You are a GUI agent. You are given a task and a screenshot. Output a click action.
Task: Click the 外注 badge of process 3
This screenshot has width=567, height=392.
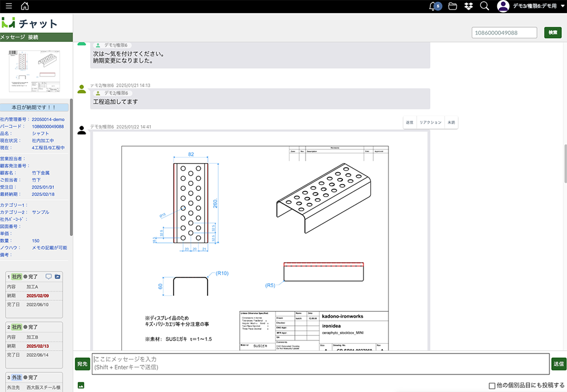click(16, 377)
